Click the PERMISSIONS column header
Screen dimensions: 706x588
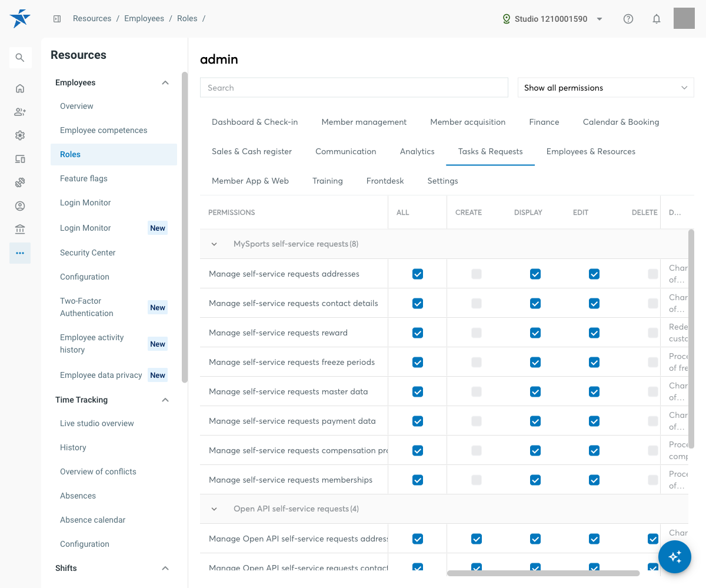coord(232,212)
